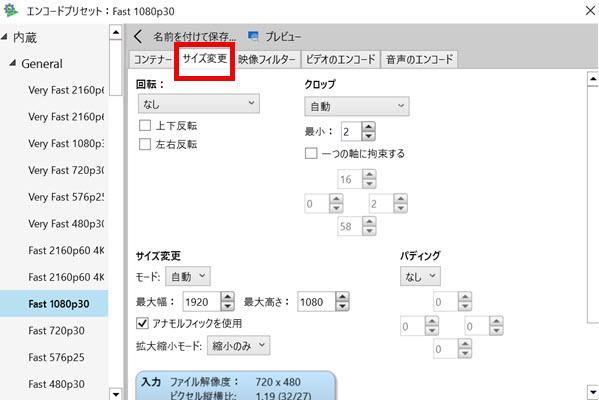This screenshot has height=400, width=599.
Task: Click settings panel scroll up arrow
Action: click(593, 79)
